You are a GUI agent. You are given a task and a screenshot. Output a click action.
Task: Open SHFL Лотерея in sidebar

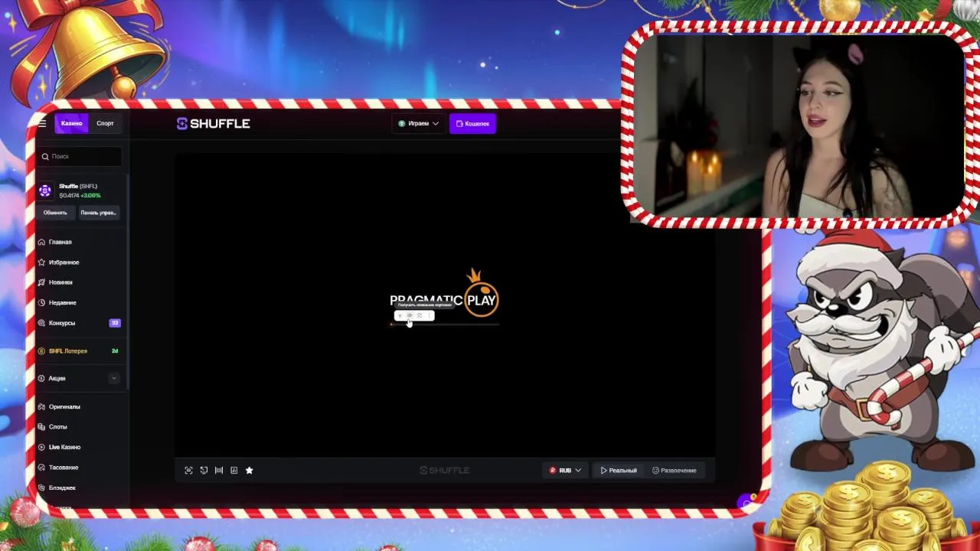[68, 351]
